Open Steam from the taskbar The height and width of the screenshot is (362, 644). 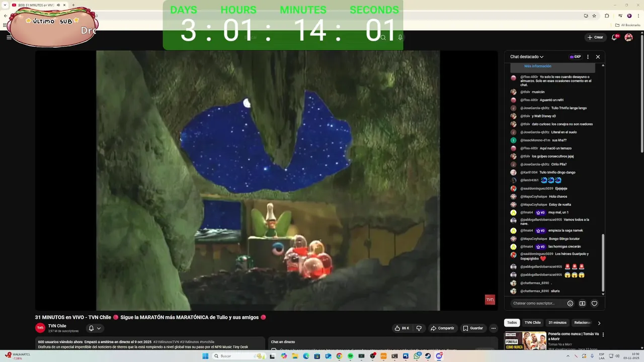pos(428,356)
